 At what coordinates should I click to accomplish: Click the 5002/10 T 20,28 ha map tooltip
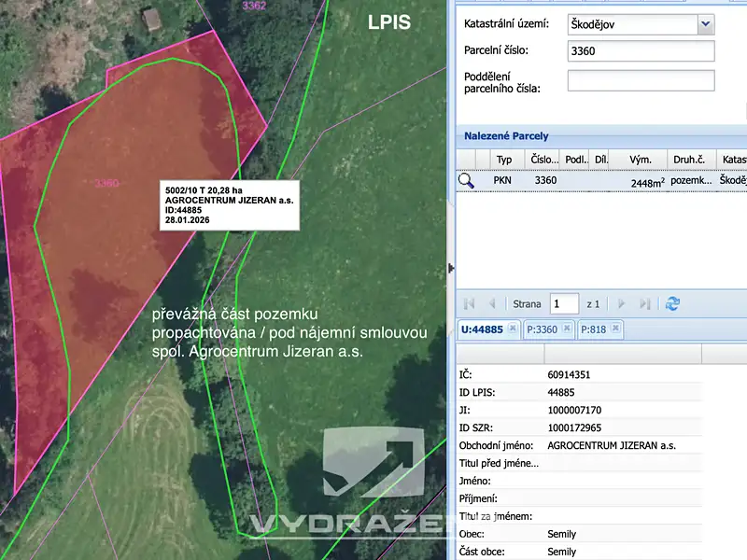(x=230, y=205)
